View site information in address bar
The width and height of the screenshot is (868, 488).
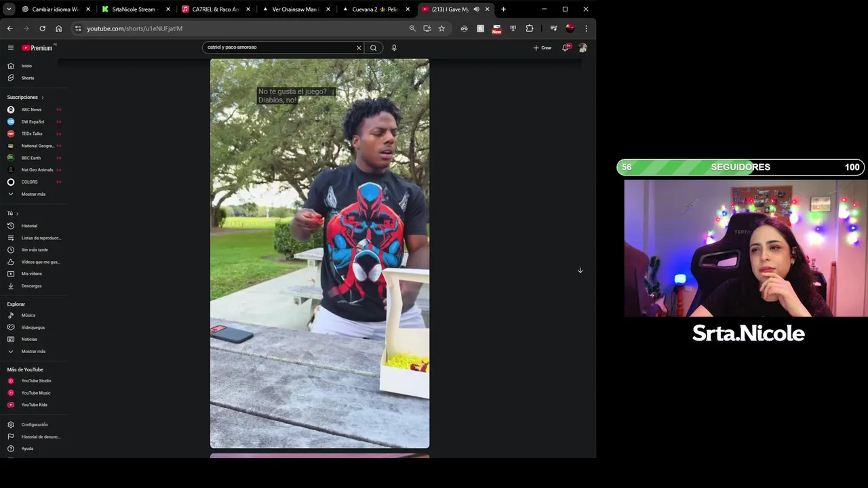(x=78, y=28)
